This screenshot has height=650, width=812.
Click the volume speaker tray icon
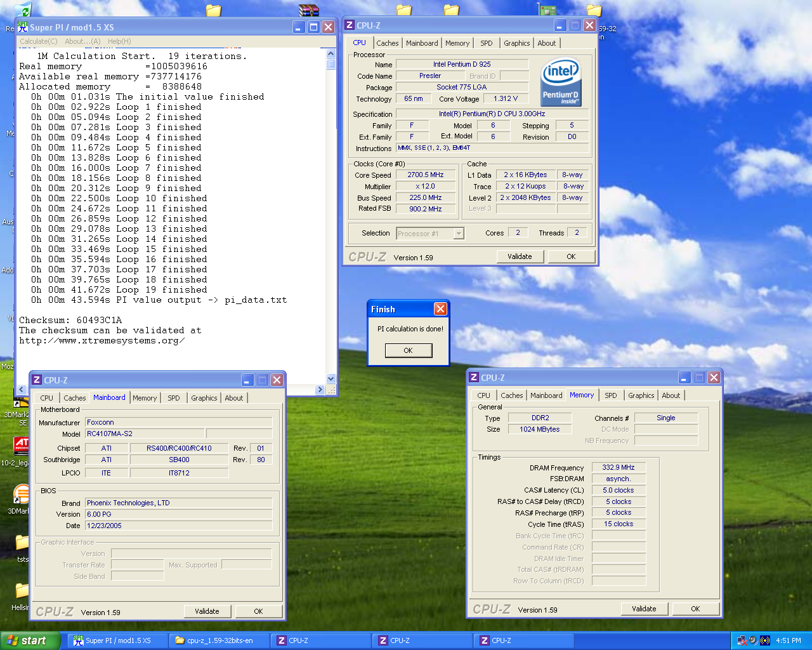coord(753,640)
